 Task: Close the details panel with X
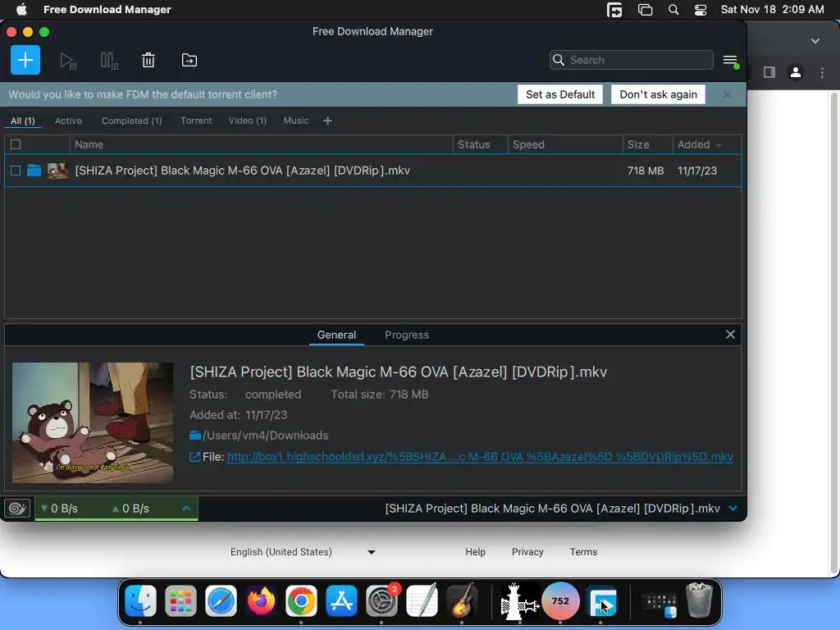pos(730,335)
